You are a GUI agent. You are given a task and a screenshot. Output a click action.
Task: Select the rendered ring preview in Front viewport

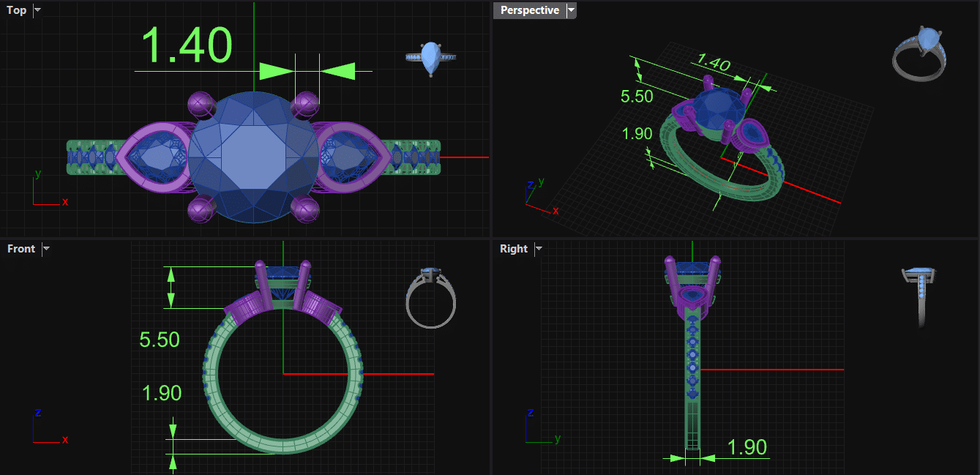(431, 297)
